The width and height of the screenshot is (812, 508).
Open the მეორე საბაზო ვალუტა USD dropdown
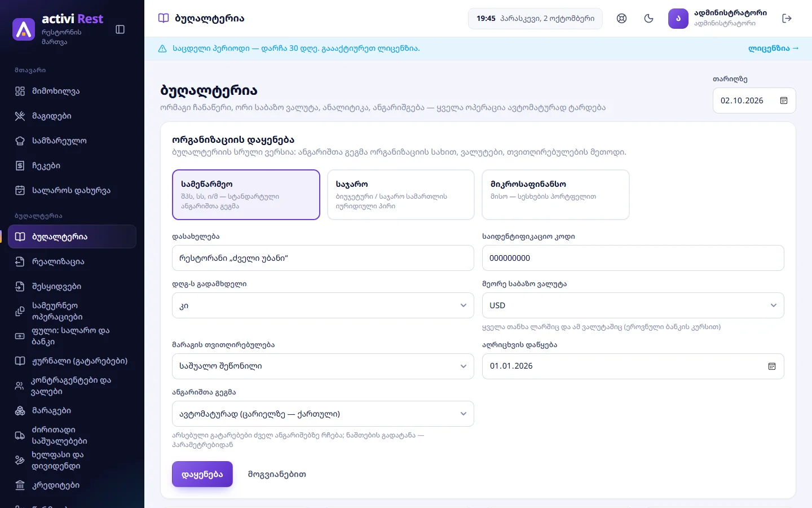pos(633,305)
